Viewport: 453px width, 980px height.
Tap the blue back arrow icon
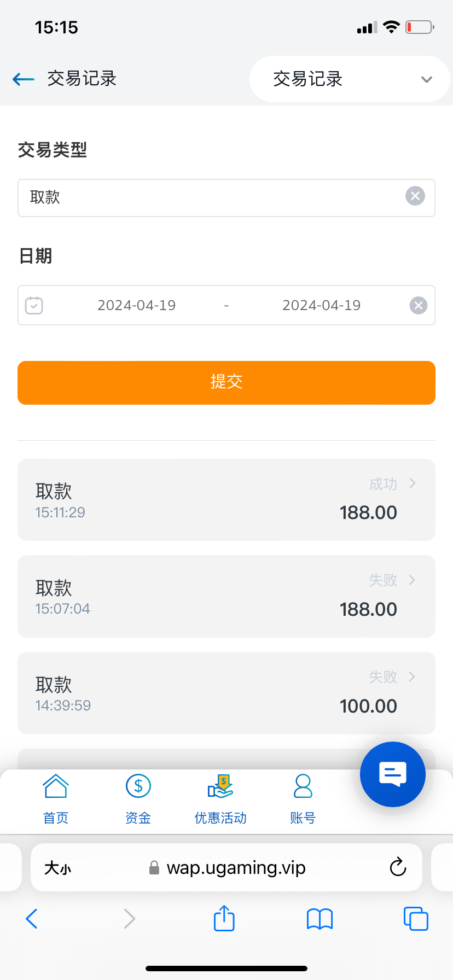tap(24, 79)
